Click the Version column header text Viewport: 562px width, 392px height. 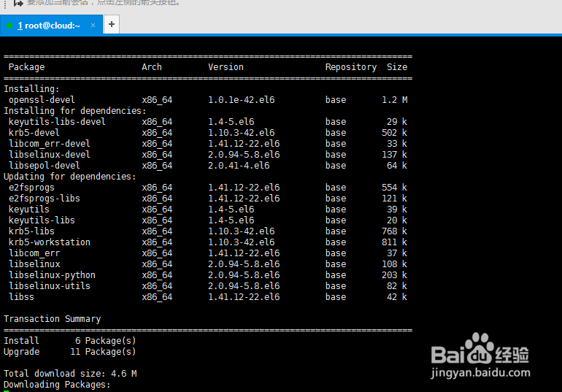[226, 67]
